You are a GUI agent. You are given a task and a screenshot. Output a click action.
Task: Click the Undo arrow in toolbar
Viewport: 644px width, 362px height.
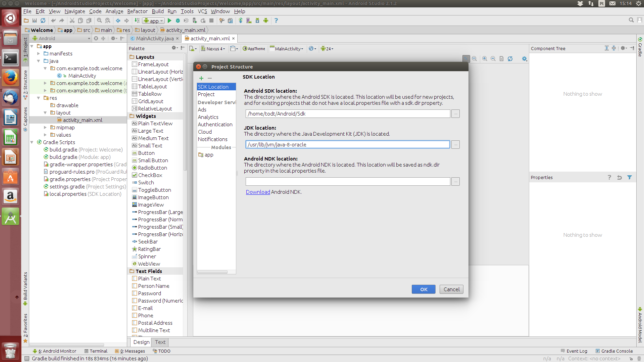point(53,20)
